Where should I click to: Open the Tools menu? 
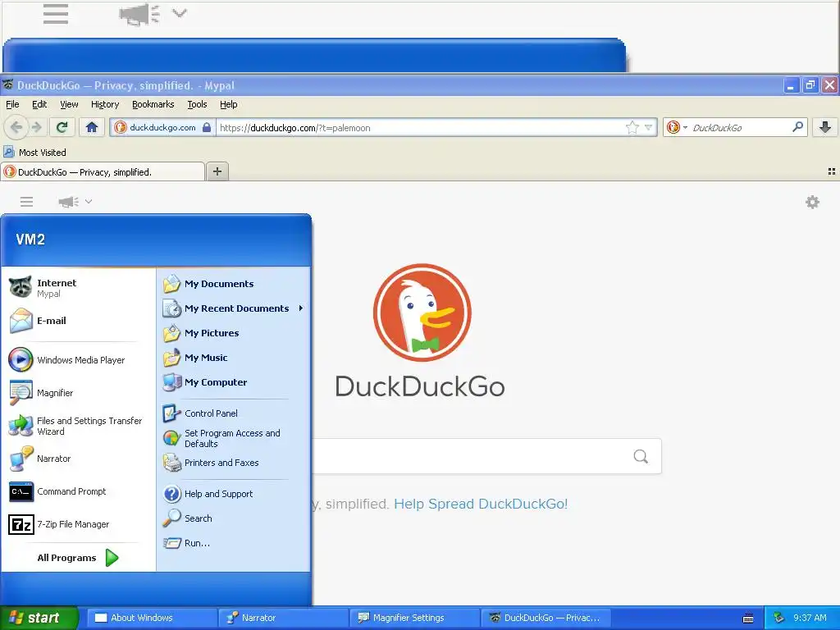pos(197,104)
